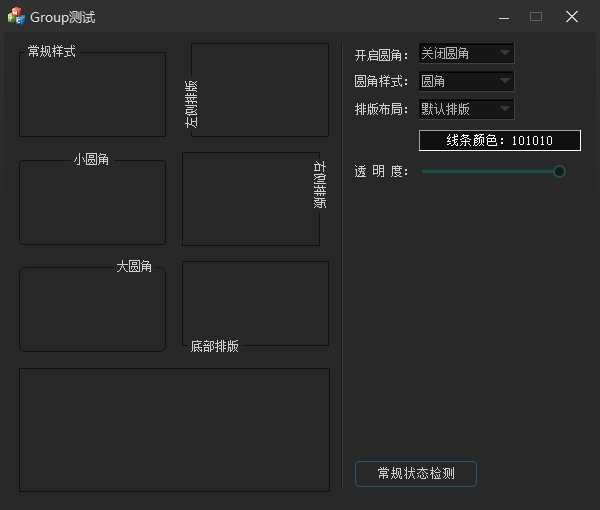Click the 排版布局 label
600x510 pixels.
pyautogui.click(x=381, y=109)
